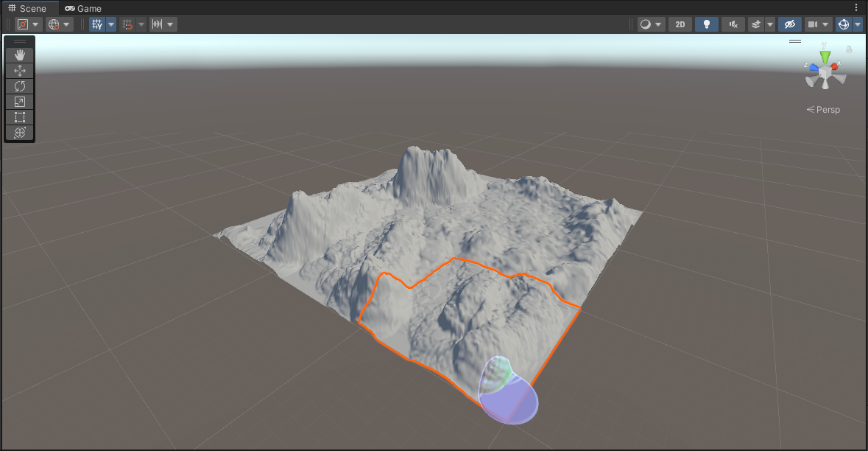This screenshot has height=451, width=868.
Task: Select the Move tool
Action: point(20,71)
